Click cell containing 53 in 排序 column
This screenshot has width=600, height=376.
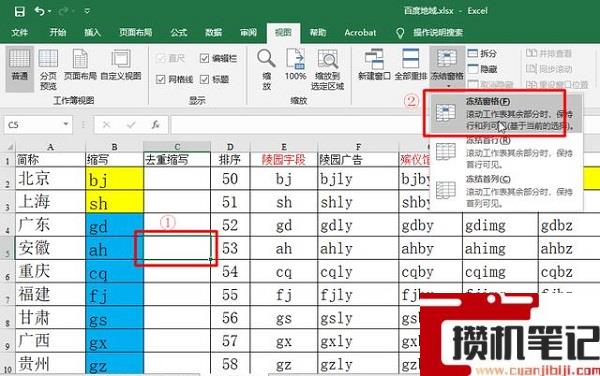(230, 249)
